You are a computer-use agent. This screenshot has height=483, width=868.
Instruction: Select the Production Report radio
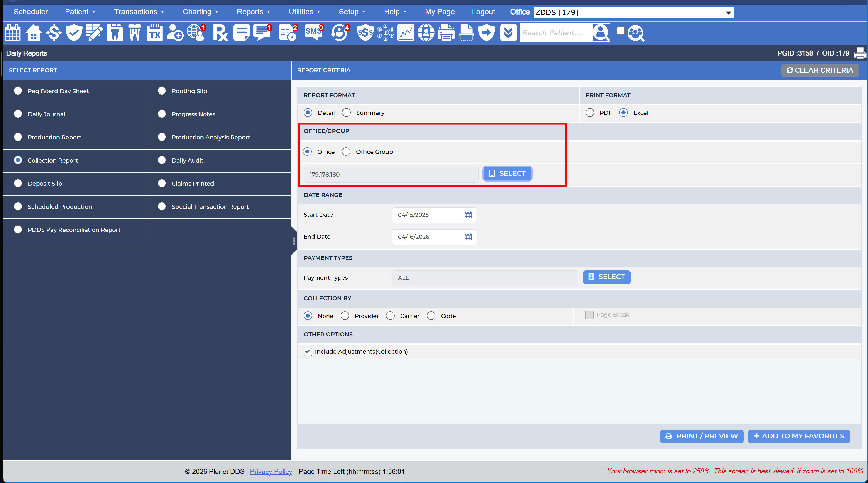click(x=18, y=137)
